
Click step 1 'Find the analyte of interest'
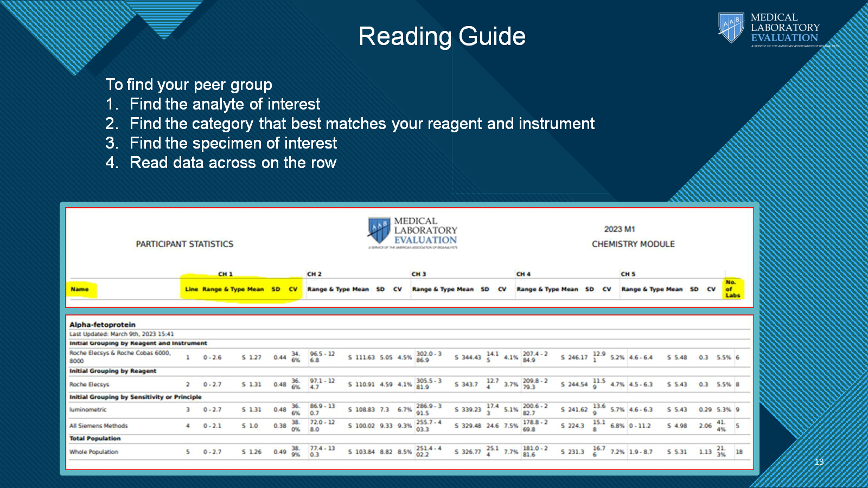[225, 104]
